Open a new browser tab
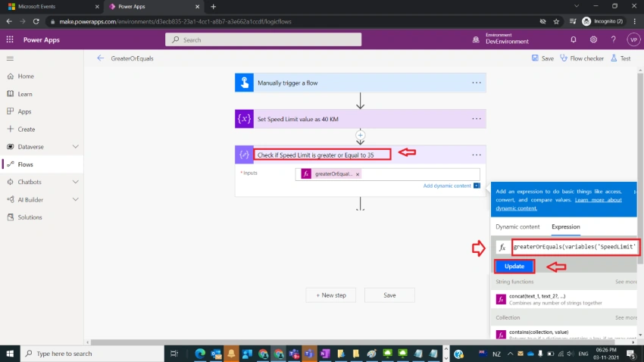 pos(213,7)
